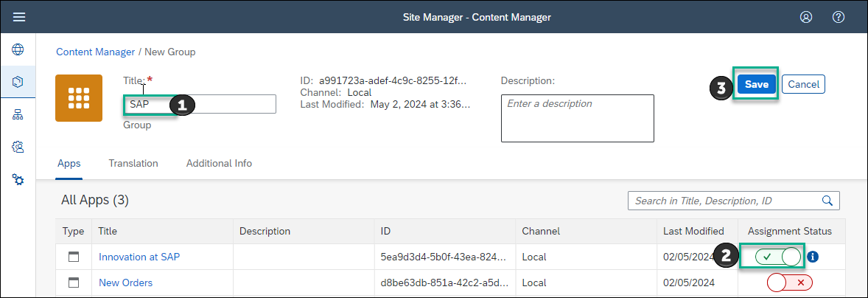Image resolution: width=868 pixels, height=298 pixels.
Task: Open the hamburger navigation menu
Action: [x=19, y=17]
